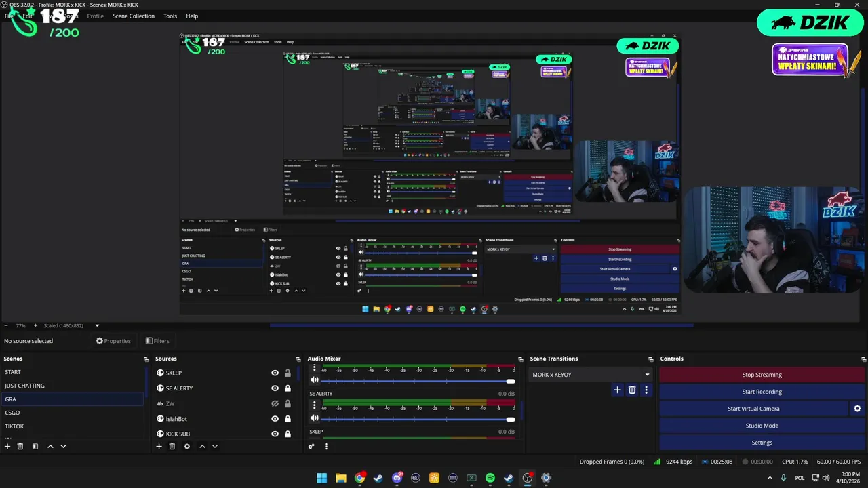Open the Windows Start menu
The image size is (868, 488).
(322, 478)
